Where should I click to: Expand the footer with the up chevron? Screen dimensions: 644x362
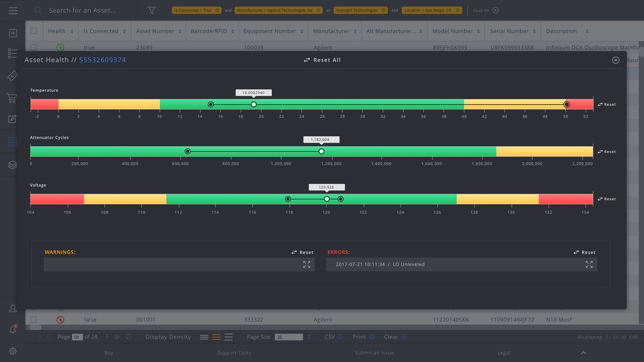(x=584, y=353)
